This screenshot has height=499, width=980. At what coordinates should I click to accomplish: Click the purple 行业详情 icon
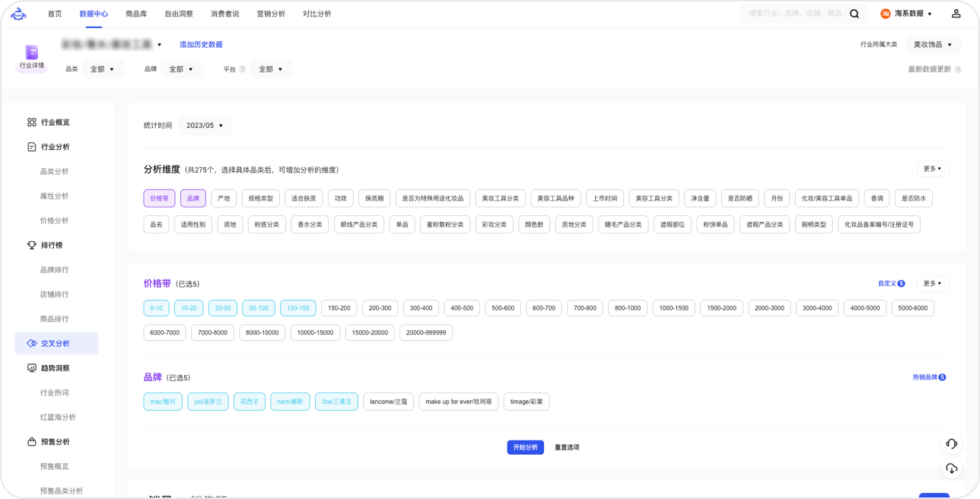tap(32, 52)
